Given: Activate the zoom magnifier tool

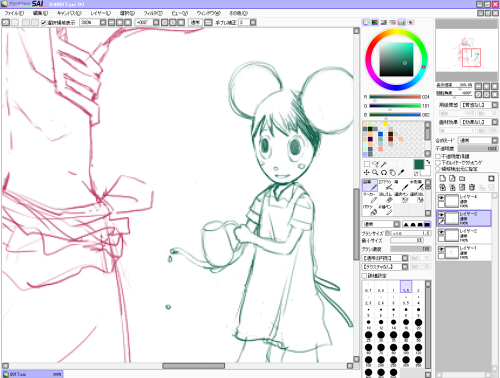Looking at the screenshot, I should pyautogui.click(x=375, y=172).
